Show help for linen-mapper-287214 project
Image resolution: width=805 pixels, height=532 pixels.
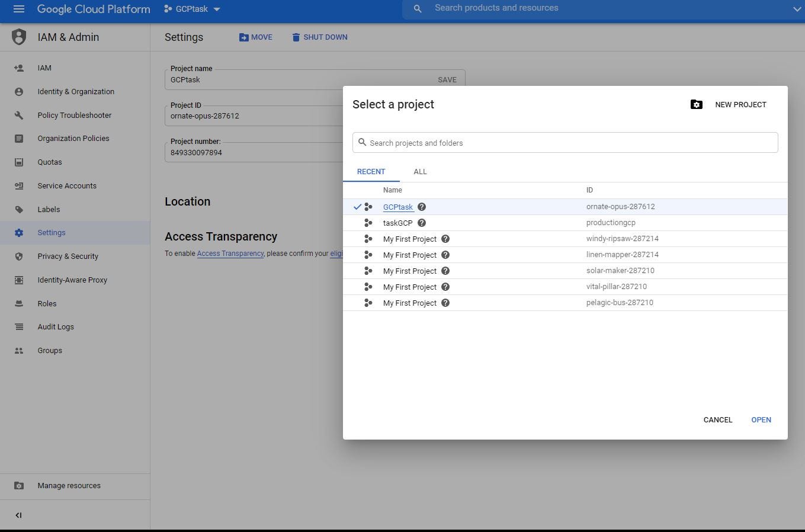445,255
